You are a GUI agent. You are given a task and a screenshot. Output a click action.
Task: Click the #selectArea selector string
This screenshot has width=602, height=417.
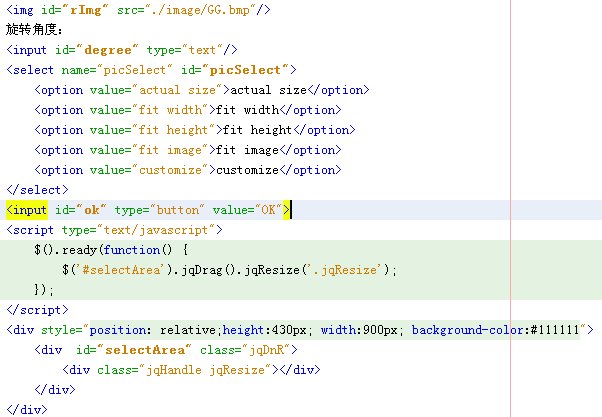point(122,270)
